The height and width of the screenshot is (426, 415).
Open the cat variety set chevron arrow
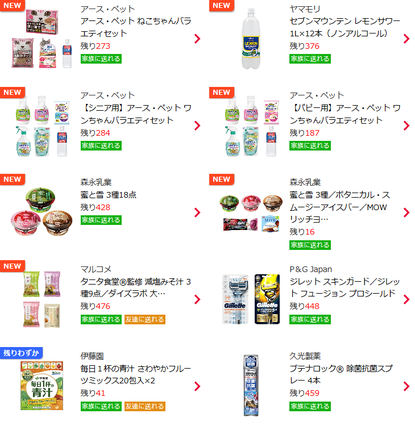click(x=197, y=39)
